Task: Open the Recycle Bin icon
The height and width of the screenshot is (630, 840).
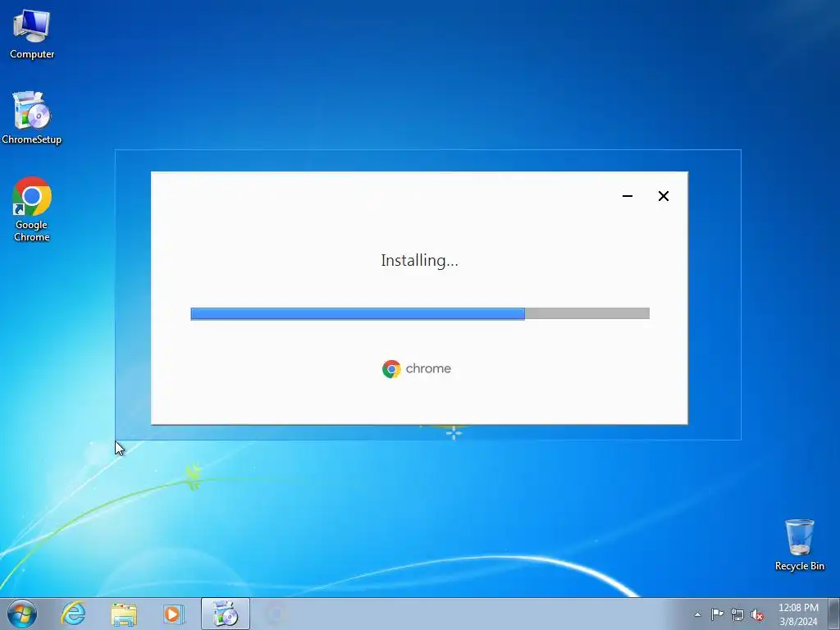Action: tap(799, 545)
